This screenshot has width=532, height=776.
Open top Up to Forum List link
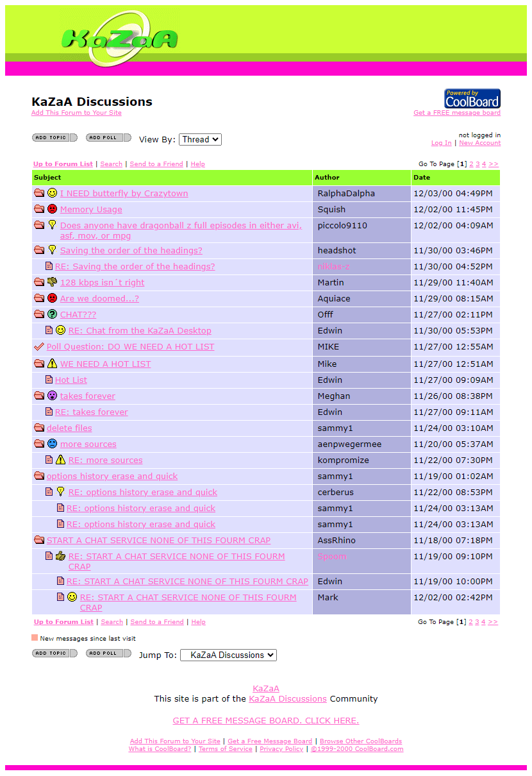coord(63,164)
